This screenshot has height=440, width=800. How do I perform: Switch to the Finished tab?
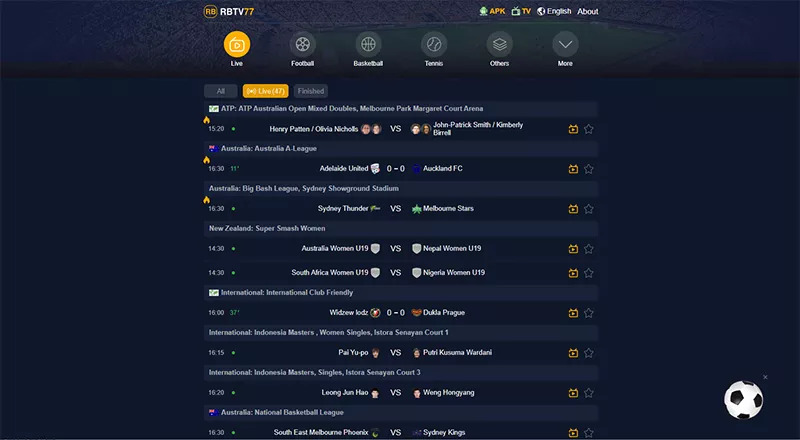point(311,91)
